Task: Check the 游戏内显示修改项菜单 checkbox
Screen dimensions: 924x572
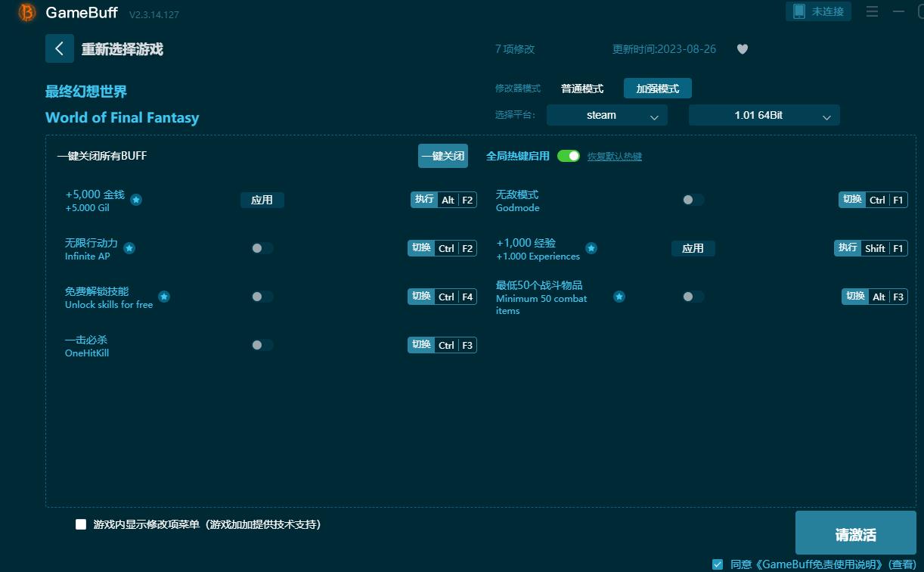Action: point(80,524)
